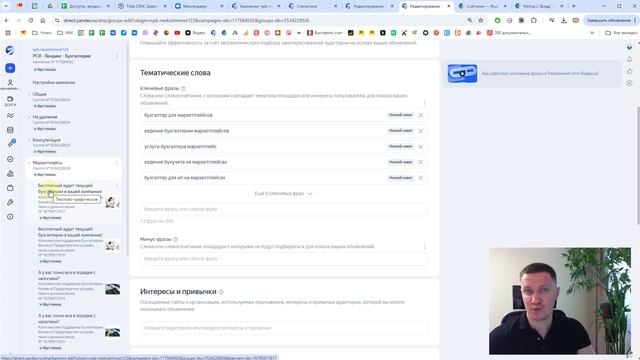Remove keyword 'услуги бухгалтера маркетплейс'
This screenshot has height=360, width=640.
420,147
